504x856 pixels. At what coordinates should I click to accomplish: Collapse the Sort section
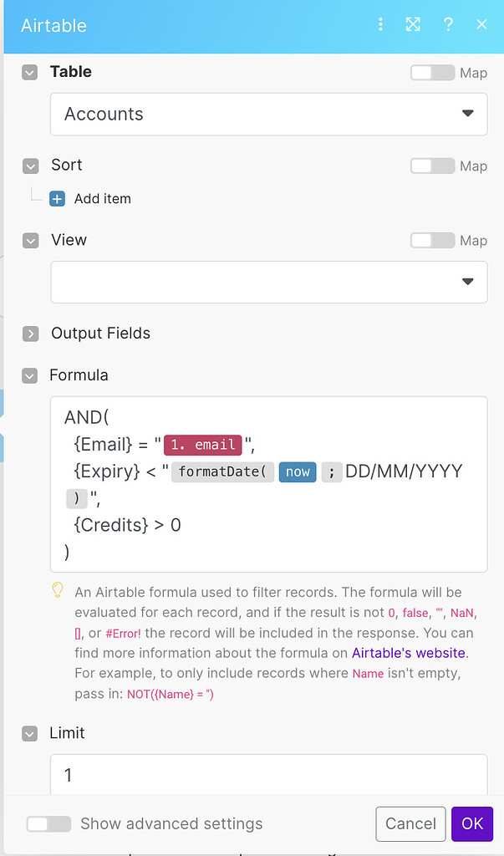[x=30, y=166]
